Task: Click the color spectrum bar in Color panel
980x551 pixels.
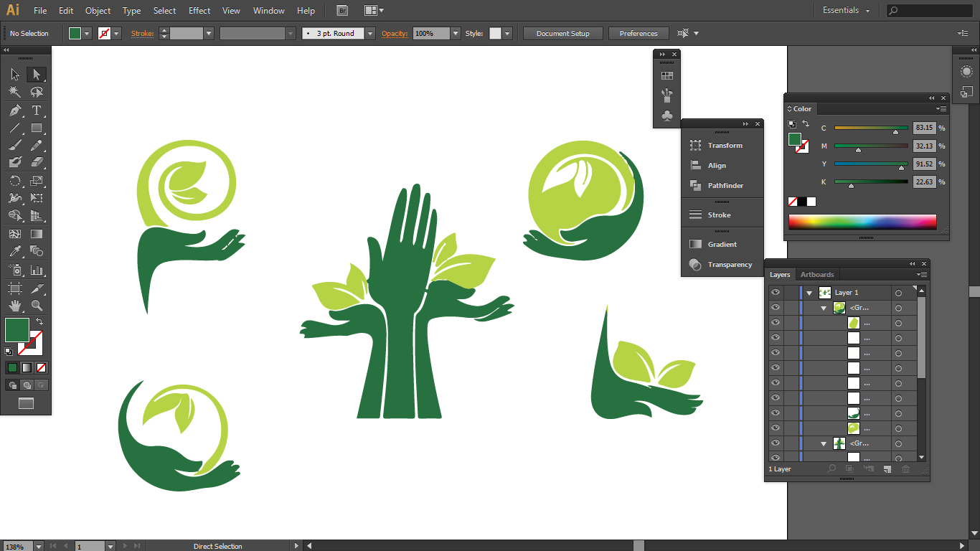Action: [x=862, y=222]
